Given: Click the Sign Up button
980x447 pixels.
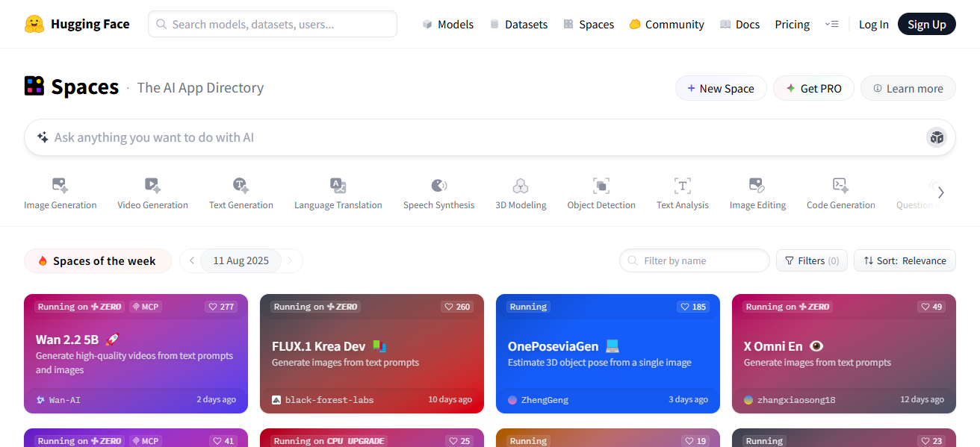Looking at the screenshot, I should [927, 25].
